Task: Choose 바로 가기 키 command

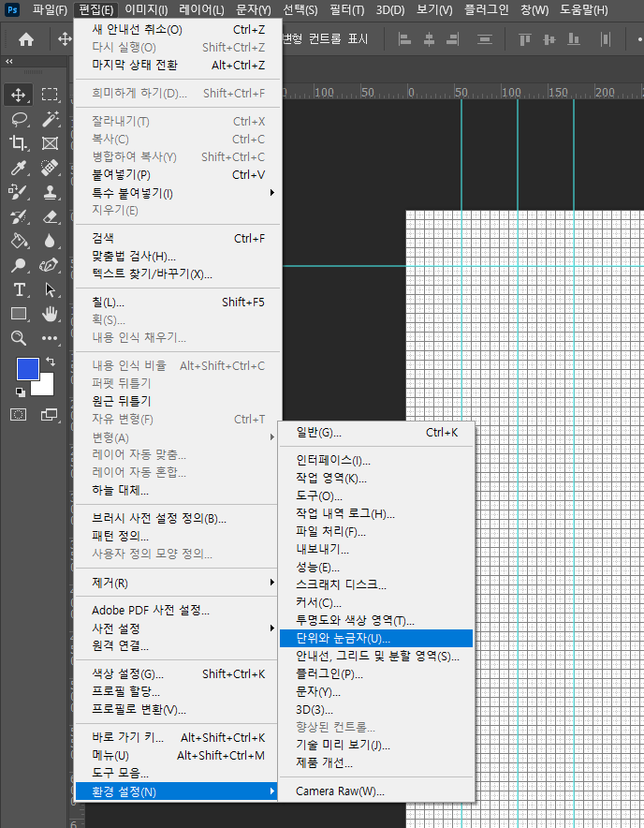Action: click(178, 737)
